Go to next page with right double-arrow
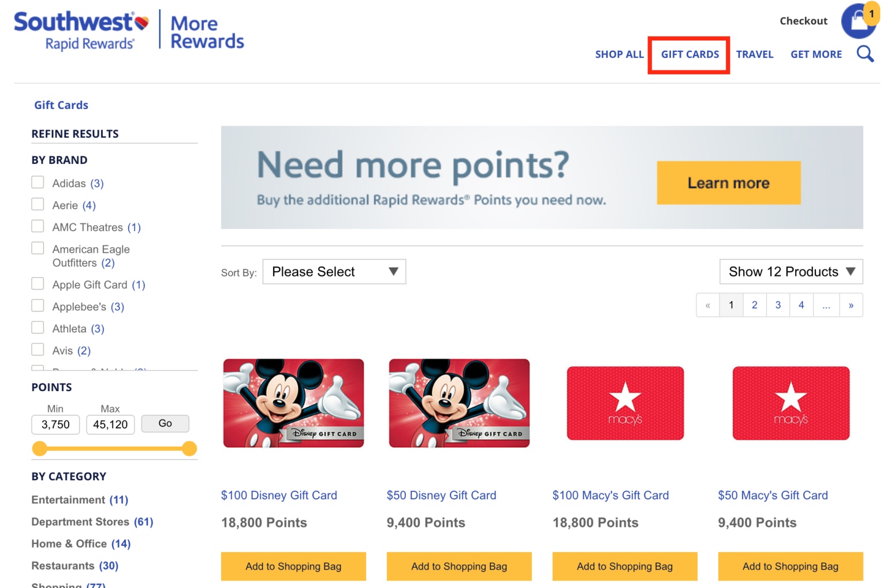 click(851, 305)
